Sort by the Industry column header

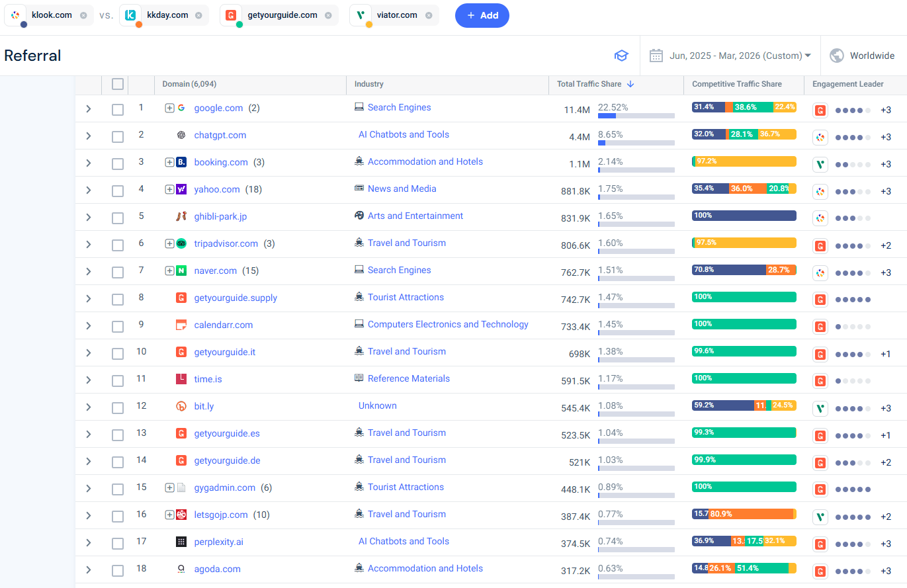click(368, 84)
